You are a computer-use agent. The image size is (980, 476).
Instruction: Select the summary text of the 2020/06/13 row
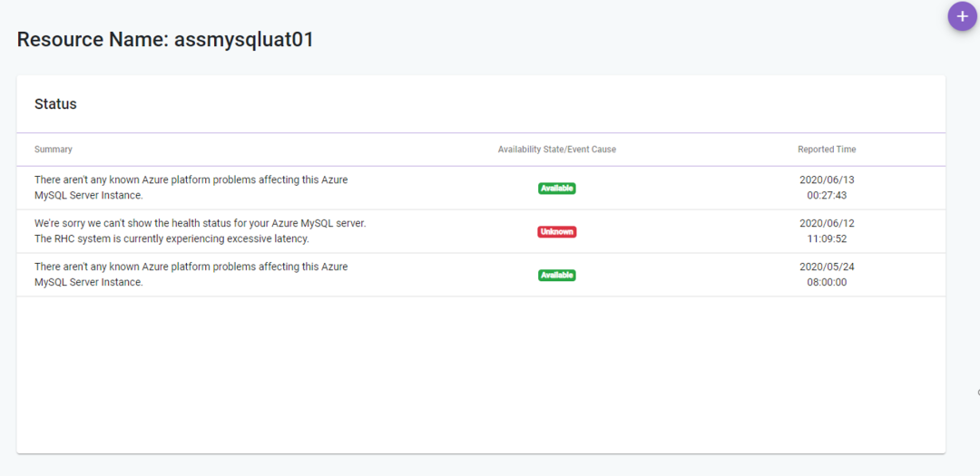click(191, 188)
